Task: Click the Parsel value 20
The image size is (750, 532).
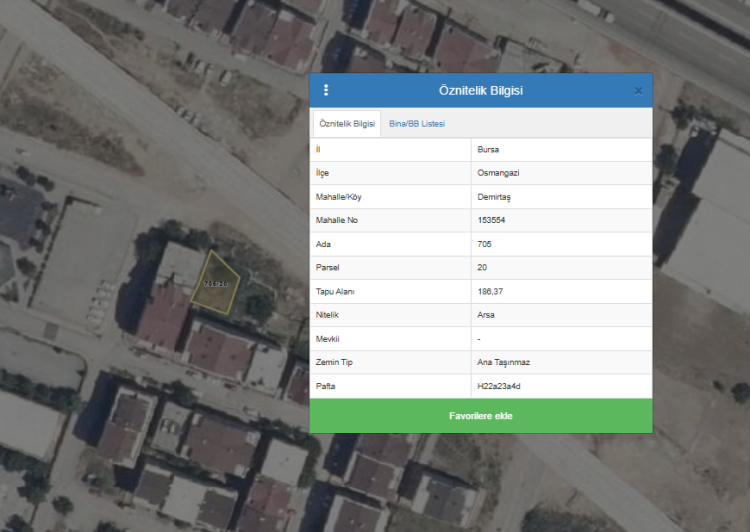Action: [x=483, y=267]
